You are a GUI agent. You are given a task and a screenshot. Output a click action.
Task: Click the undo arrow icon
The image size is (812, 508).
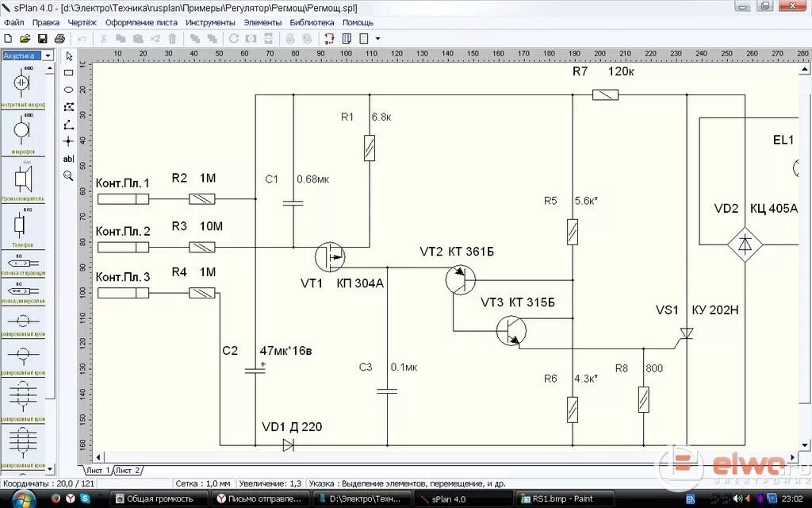pyautogui.click(x=82, y=38)
